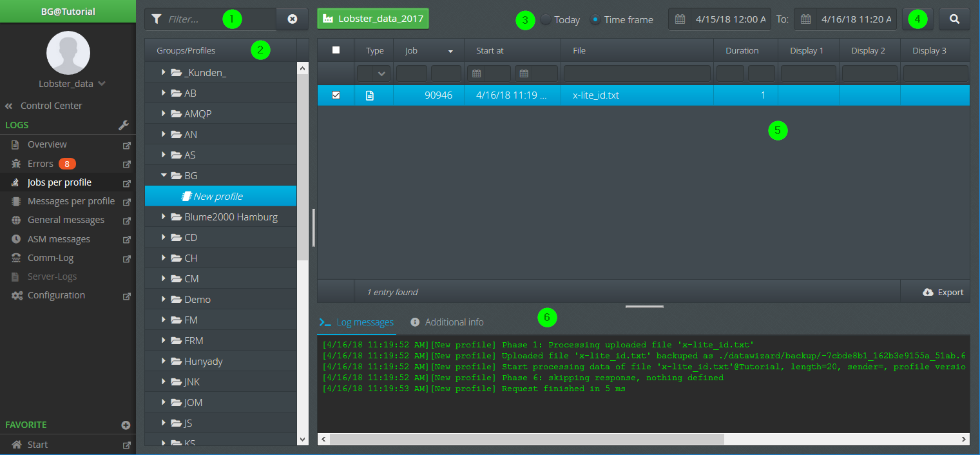Open ASM messages external icon
Image resolution: width=980 pixels, height=455 pixels.
127,239
